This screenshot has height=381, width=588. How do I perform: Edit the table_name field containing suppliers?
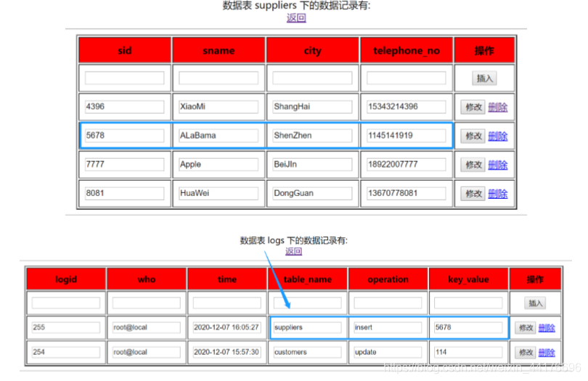[308, 327]
